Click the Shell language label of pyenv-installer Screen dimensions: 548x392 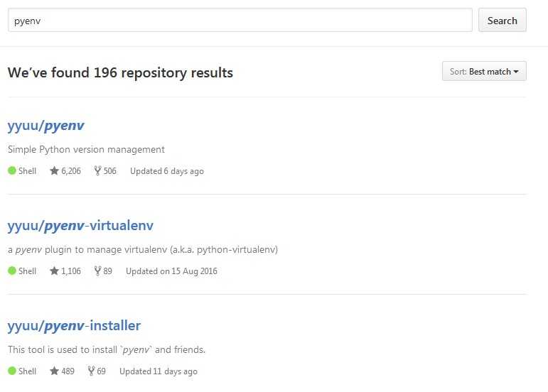pos(27,371)
